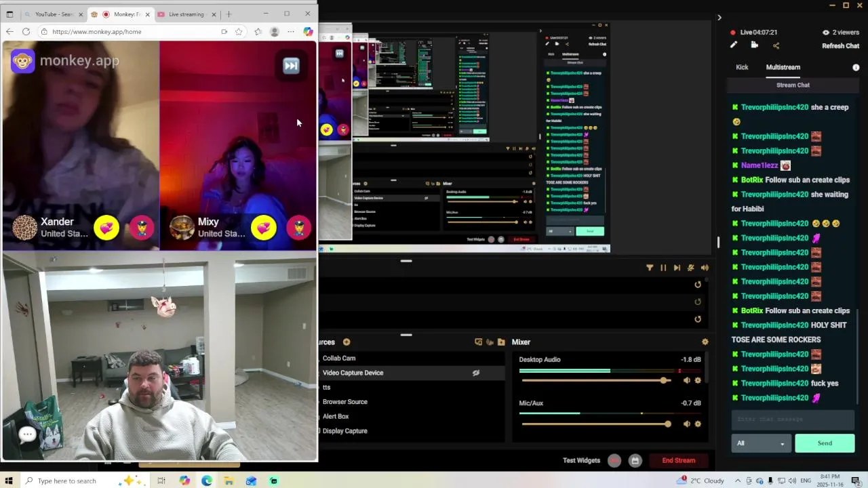Mute event alerts volume
The image size is (868, 488).
[x=705, y=268]
